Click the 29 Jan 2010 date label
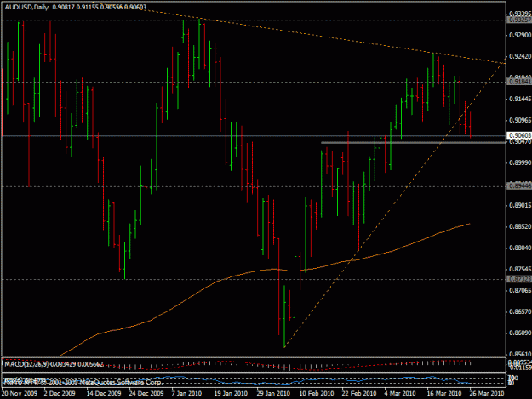This screenshot has width=532, height=399. (273, 393)
